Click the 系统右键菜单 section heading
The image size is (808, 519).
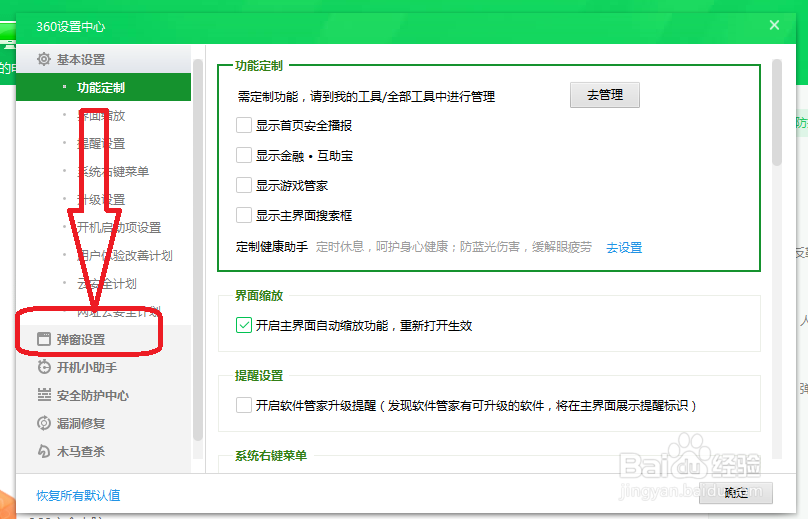[271, 456]
